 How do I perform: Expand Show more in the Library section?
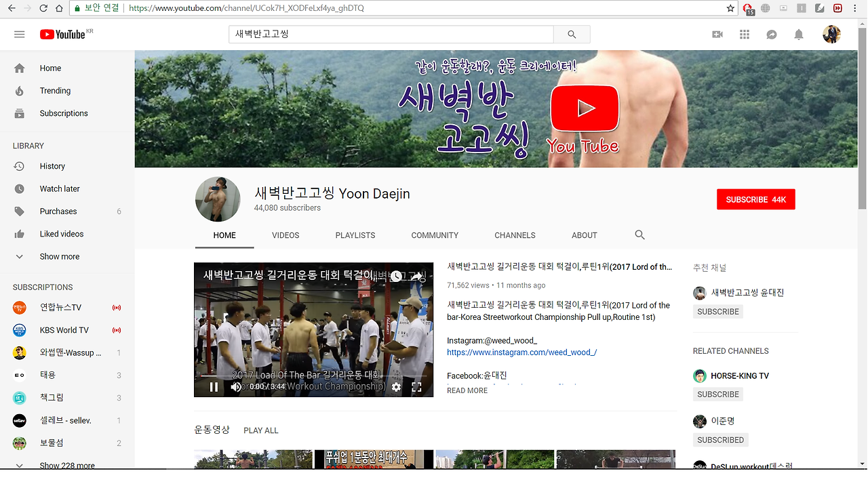pos(58,256)
